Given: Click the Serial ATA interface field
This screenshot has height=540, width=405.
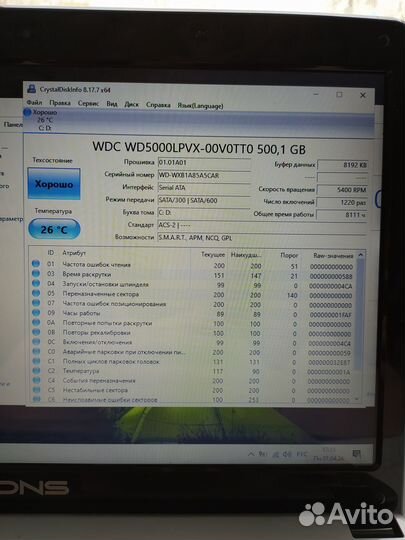Looking at the screenshot, I should pos(204,188).
